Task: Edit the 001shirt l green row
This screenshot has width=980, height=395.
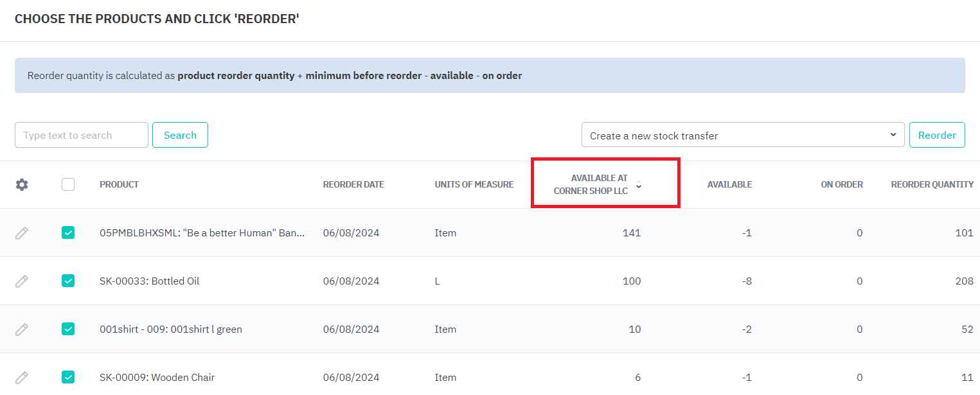Action: pyautogui.click(x=22, y=329)
